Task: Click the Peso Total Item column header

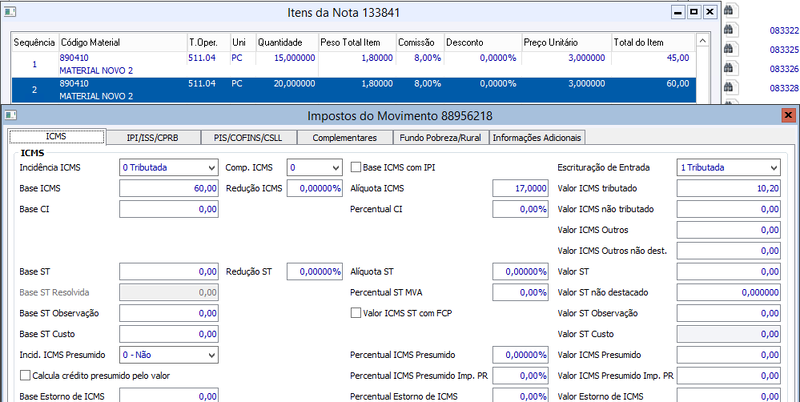Action: pyautogui.click(x=357, y=43)
